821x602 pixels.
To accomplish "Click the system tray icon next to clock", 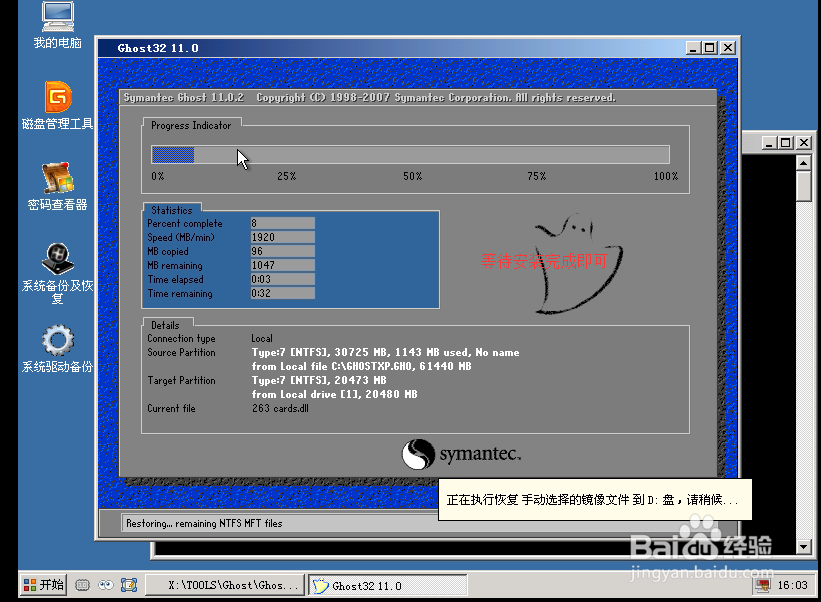I will click(763, 585).
